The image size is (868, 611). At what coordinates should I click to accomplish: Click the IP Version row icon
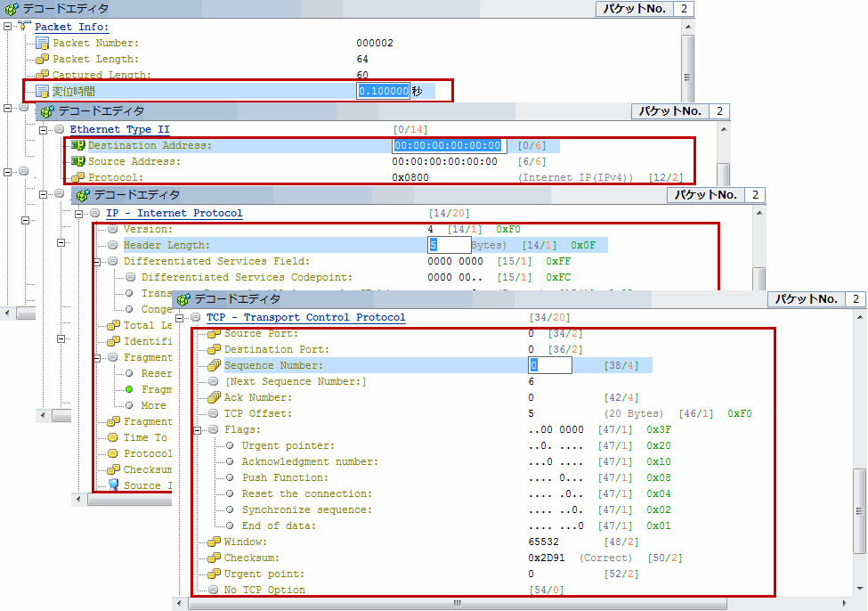[113, 229]
